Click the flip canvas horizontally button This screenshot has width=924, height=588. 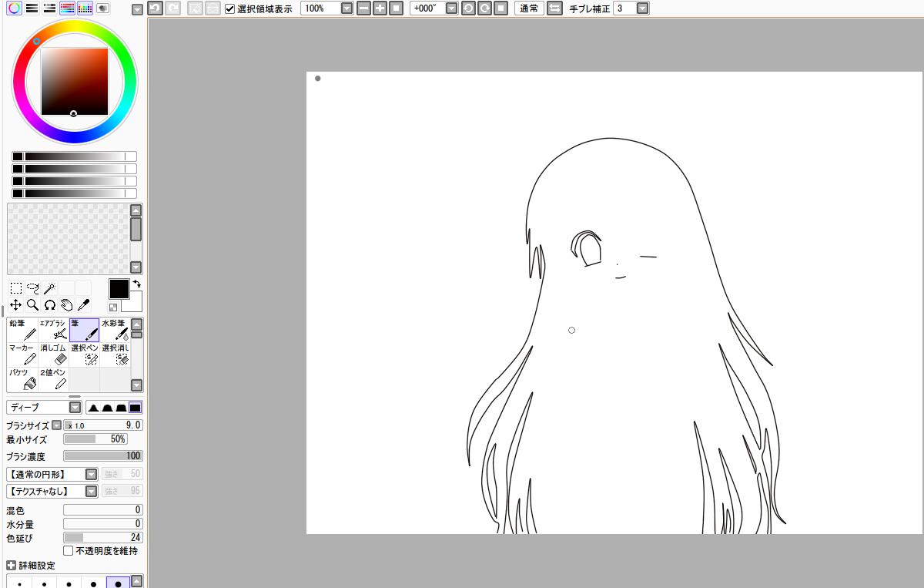[x=554, y=8]
